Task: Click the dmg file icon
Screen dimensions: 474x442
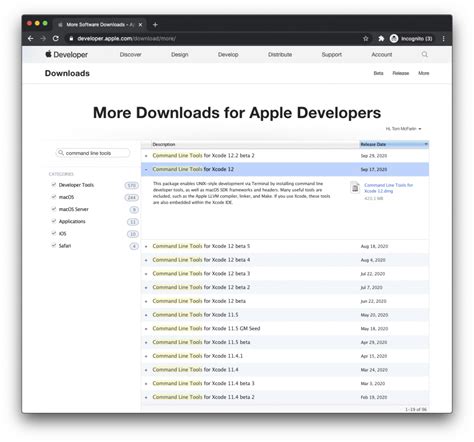Action: [x=355, y=188]
